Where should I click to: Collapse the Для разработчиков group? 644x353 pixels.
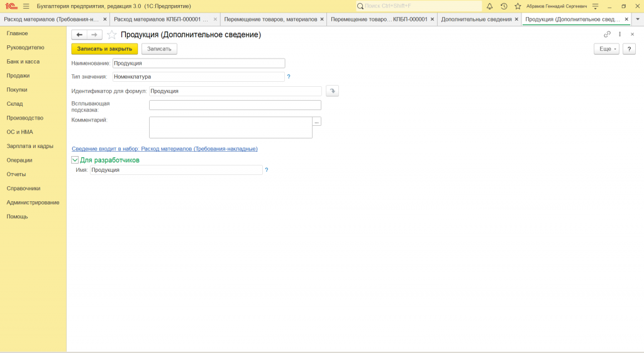(75, 160)
